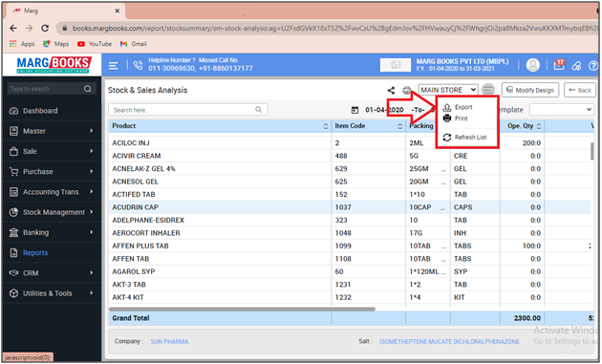Screen dimensions: 602x364
Task: Open the Template dropdown
Action: pos(562,110)
